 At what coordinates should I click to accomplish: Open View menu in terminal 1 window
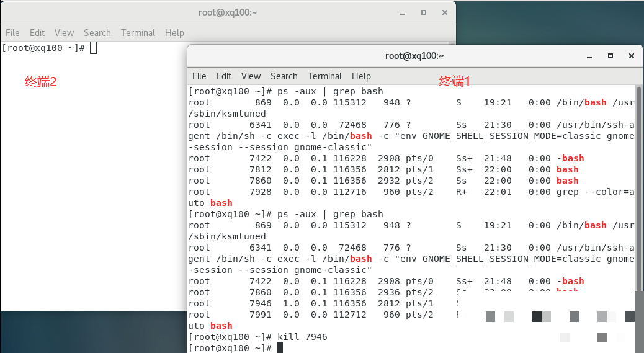251,76
